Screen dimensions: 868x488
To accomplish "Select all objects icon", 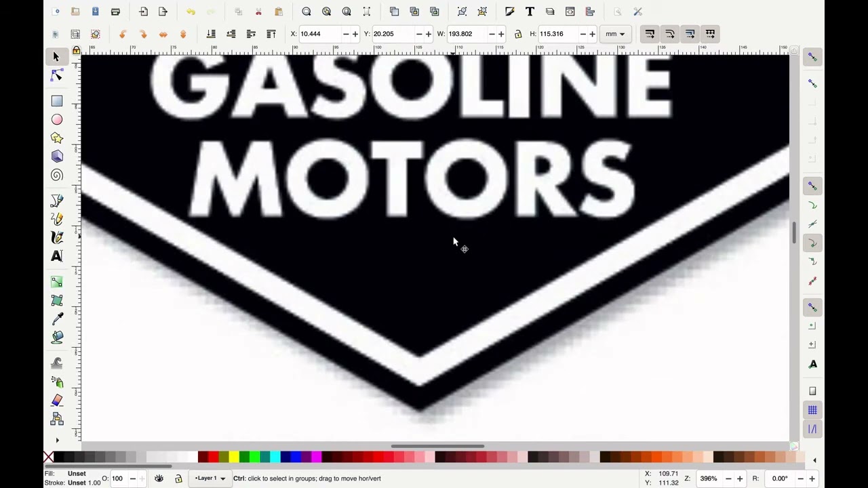I will 56,34.
